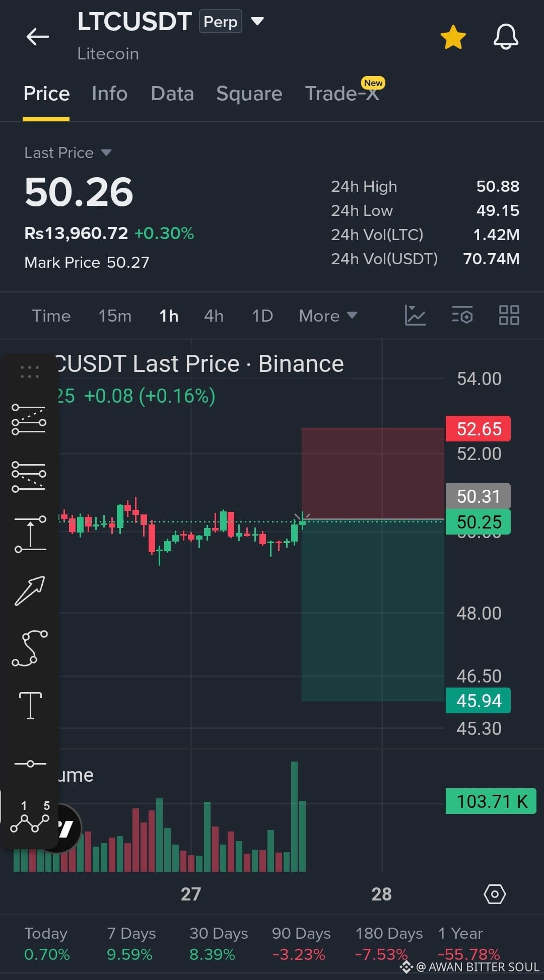Click the tallest green volume bar

tap(294, 816)
